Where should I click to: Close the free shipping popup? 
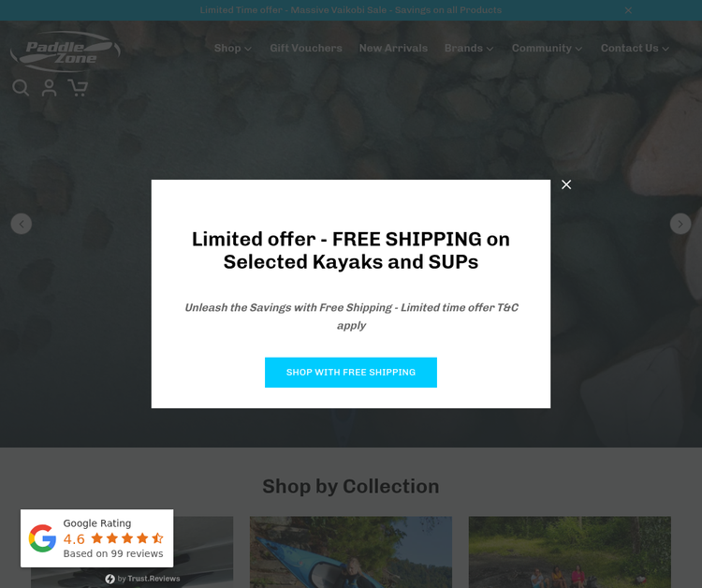566,184
